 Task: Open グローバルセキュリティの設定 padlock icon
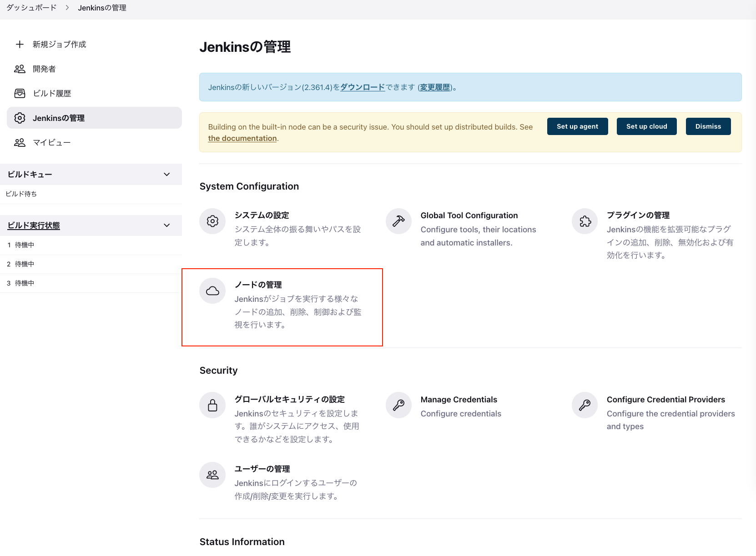212,405
